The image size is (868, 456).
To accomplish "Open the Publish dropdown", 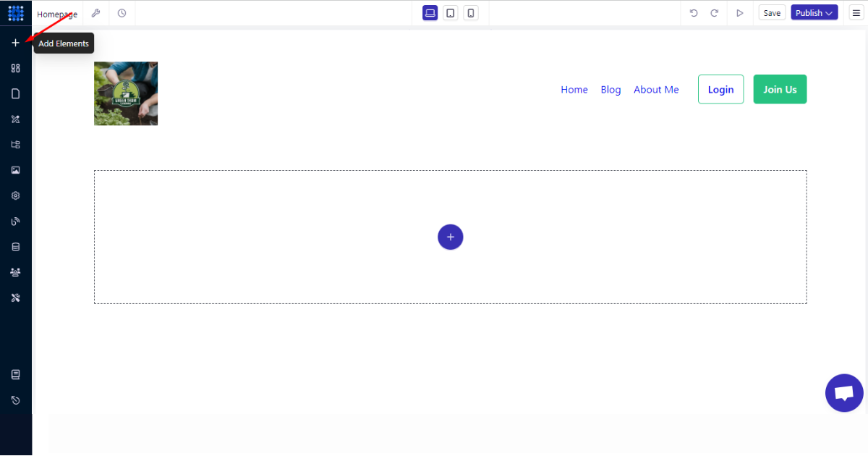I will [x=814, y=13].
